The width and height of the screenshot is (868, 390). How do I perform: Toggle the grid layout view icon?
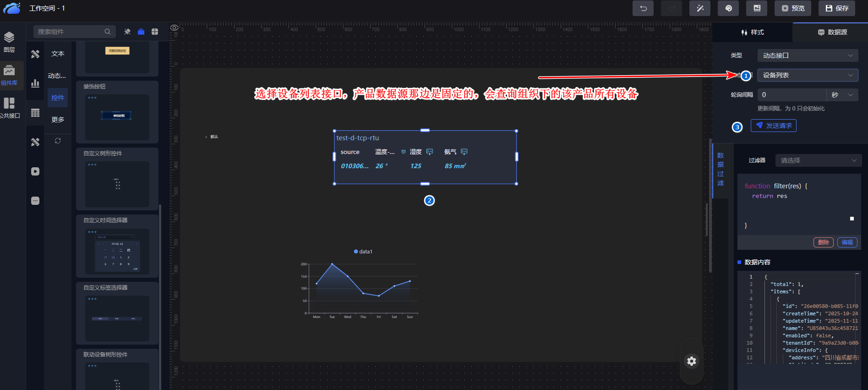[155, 32]
